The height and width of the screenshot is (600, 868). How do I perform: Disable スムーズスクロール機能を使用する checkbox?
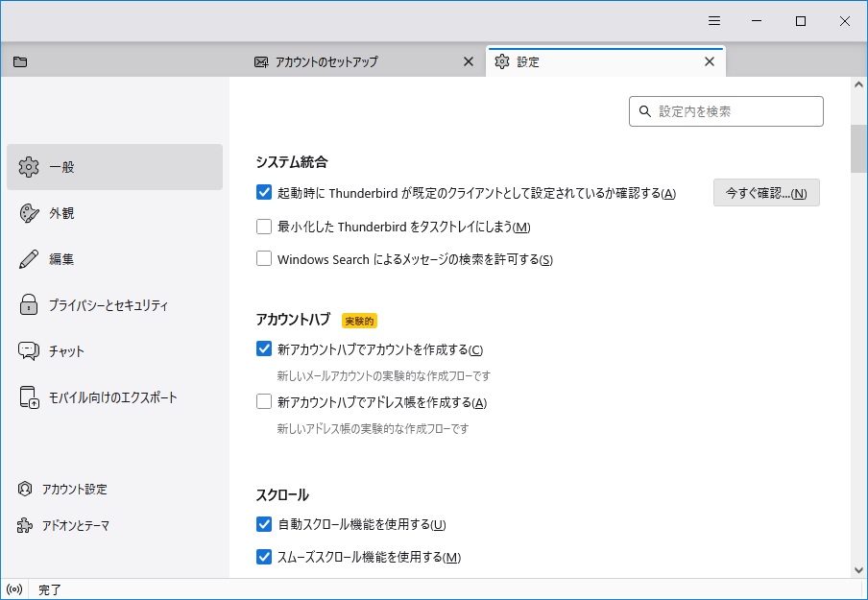[264, 557]
